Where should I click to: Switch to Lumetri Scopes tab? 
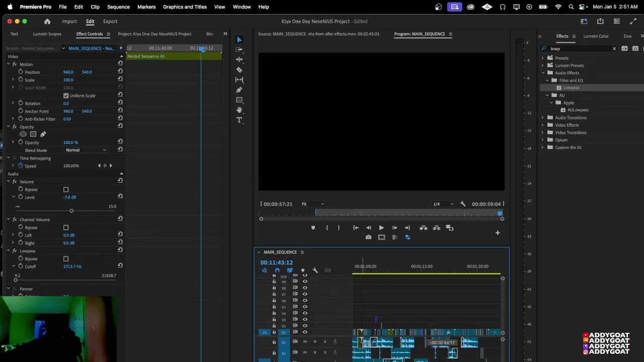click(47, 34)
